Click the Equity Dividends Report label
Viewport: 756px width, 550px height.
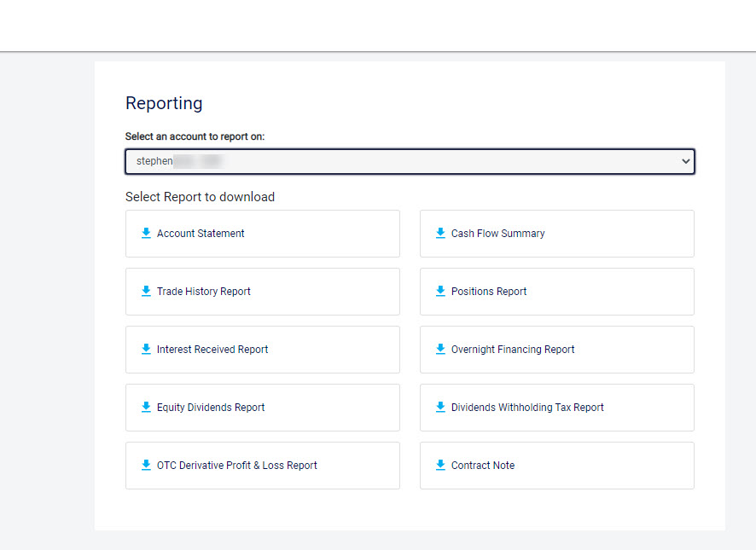pos(211,408)
